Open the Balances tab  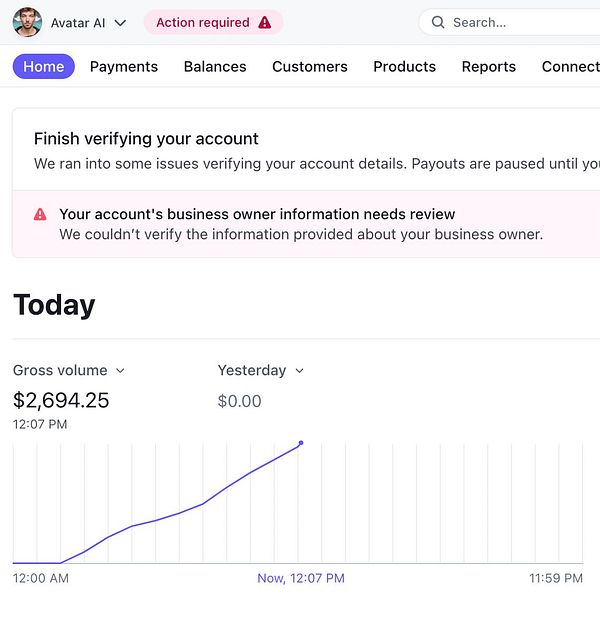[215, 67]
